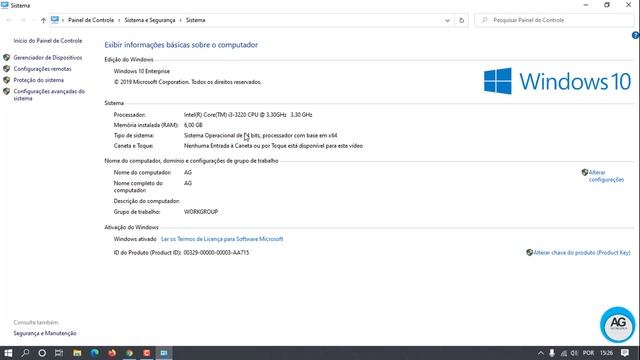Open Segurança e Manutenção link

(45, 333)
